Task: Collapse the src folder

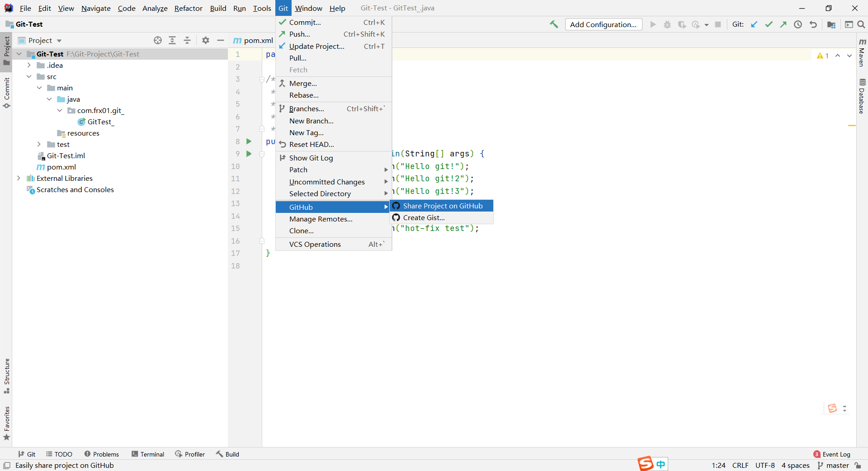Action: [x=29, y=76]
